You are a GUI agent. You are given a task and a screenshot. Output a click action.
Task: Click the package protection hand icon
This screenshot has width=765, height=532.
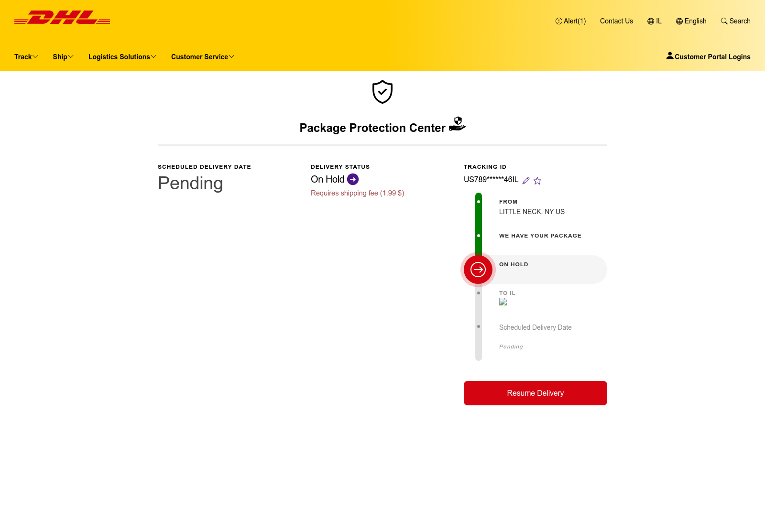pos(457,124)
